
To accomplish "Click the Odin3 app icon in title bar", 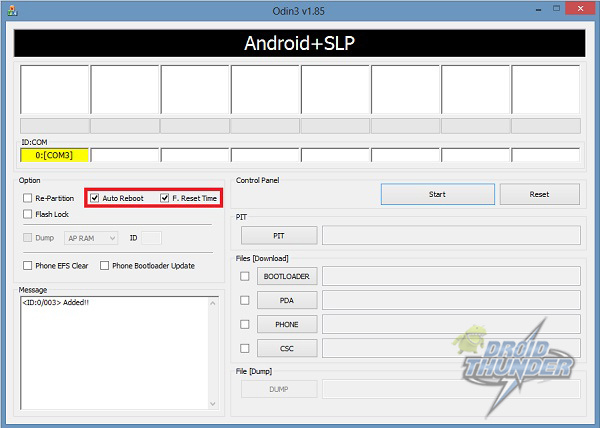I will tap(12, 11).
